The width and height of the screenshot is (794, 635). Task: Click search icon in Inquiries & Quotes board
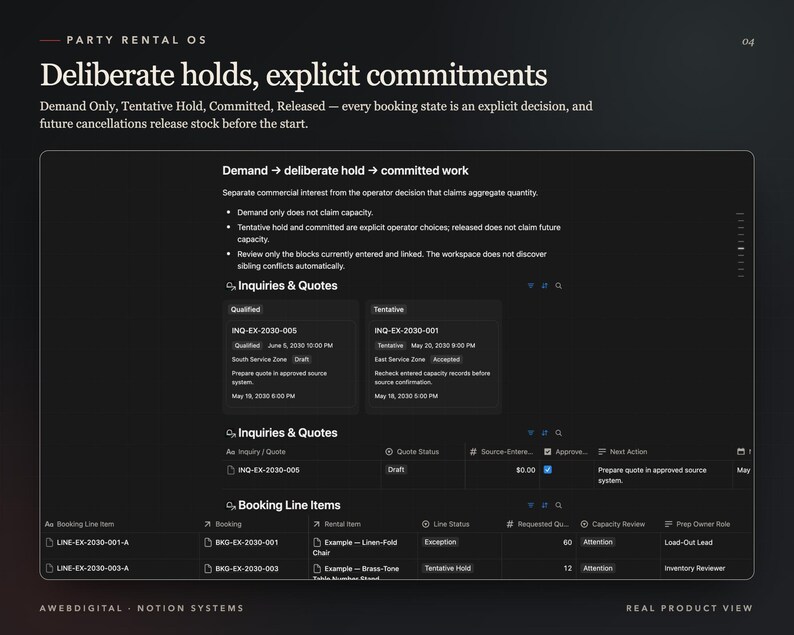pyautogui.click(x=559, y=286)
